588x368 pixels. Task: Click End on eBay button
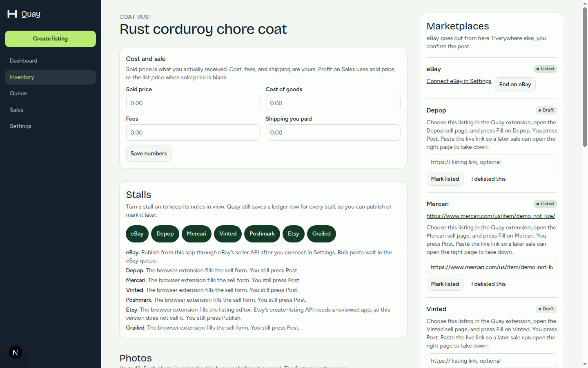515,85
